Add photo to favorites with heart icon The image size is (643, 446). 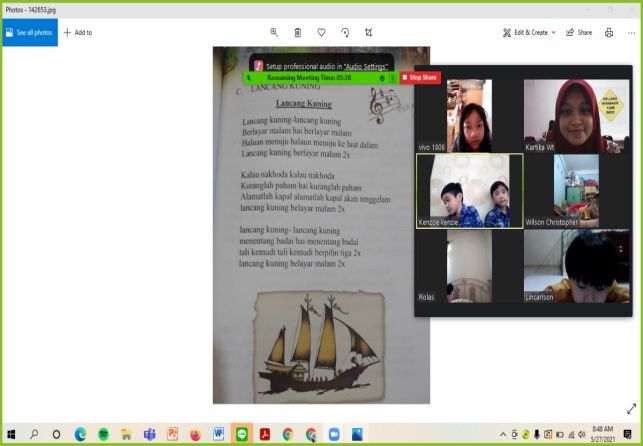(x=322, y=32)
